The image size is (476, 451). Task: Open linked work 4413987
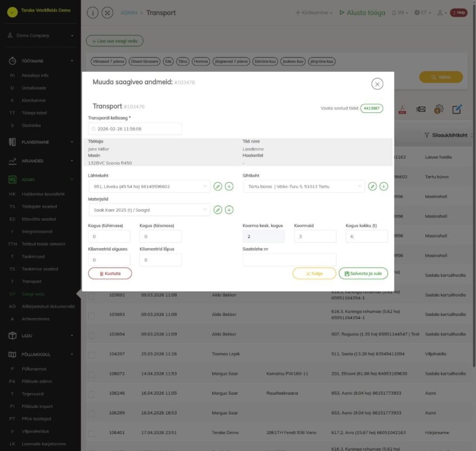(371, 108)
